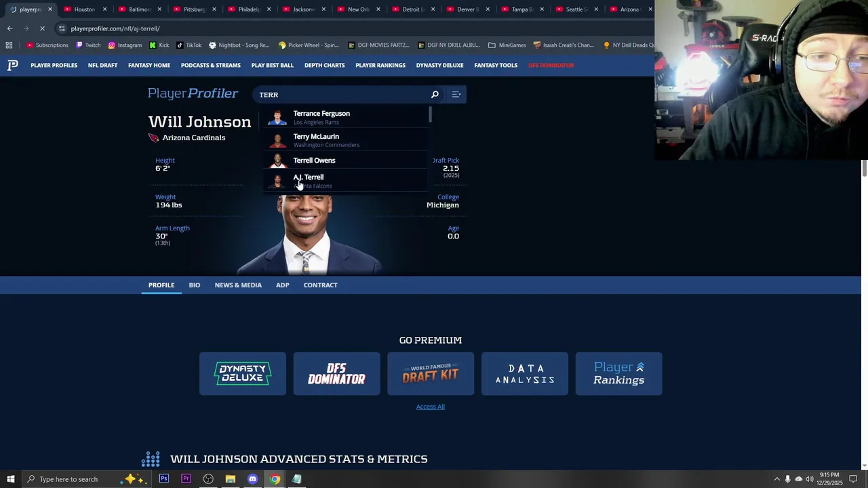Image resolution: width=868 pixels, height=488 pixels.
Task: Open Windows Start menu
Action: (10, 479)
